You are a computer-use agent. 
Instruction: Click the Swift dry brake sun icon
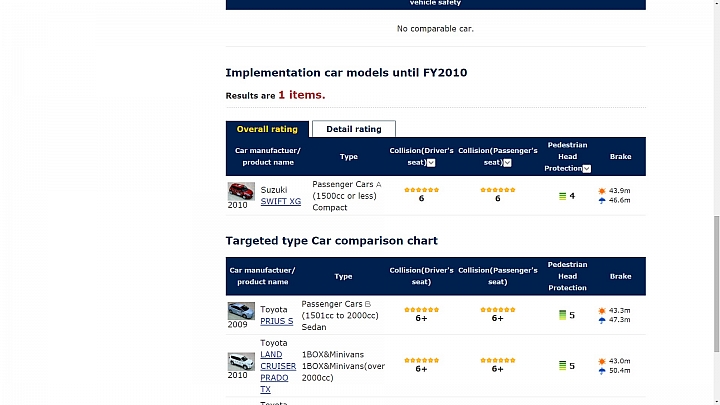(x=602, y=191)
